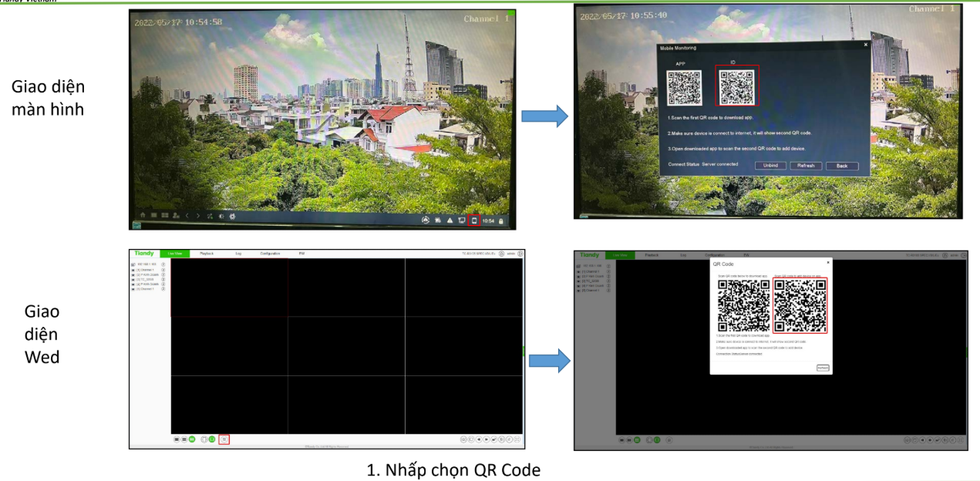Open the Configuration tab in left web interface

point(270,254)
